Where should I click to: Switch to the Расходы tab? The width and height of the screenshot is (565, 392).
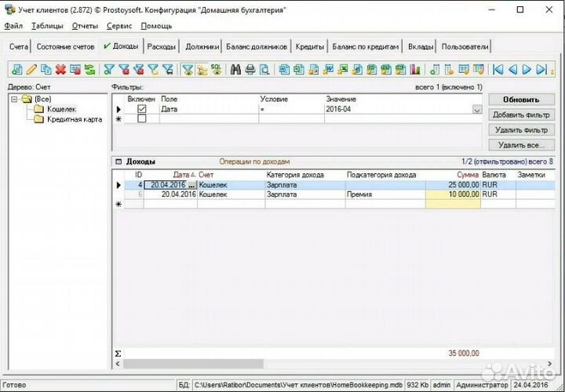pyautogui.click(x=162, y=46)
